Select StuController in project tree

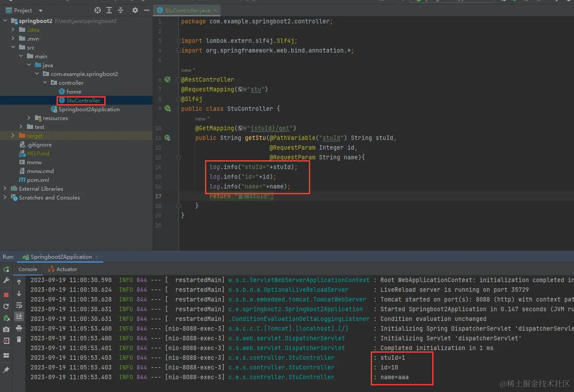click(80, 100)
